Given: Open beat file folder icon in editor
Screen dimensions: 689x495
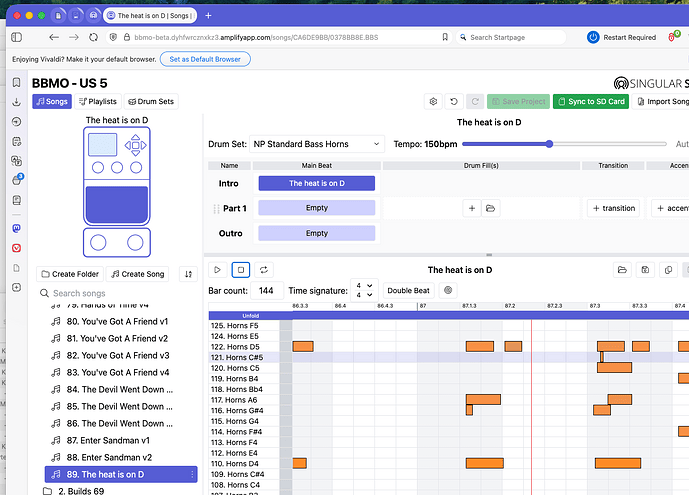Looking at the screenshot, I should coord(622,270).
